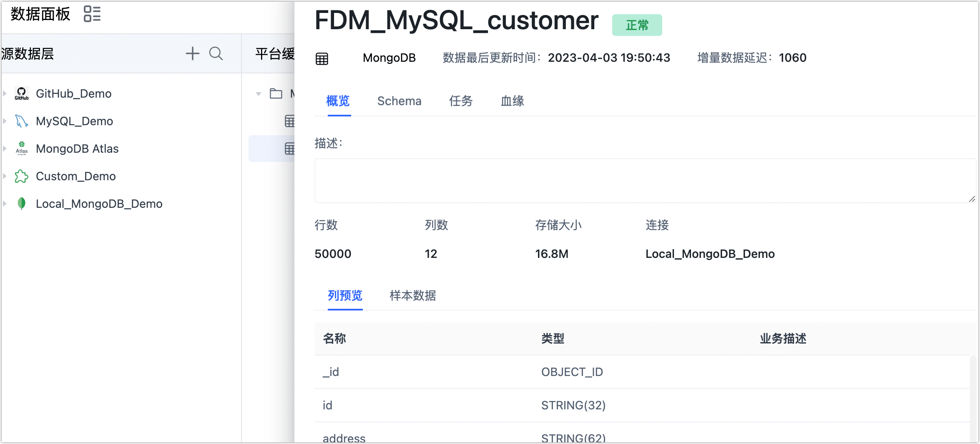This screenshot has width=980, height=444.
Task: Expand the Local_MongoDB_Demo tree node
Action: pyautogui.click(x=5, y=204)
